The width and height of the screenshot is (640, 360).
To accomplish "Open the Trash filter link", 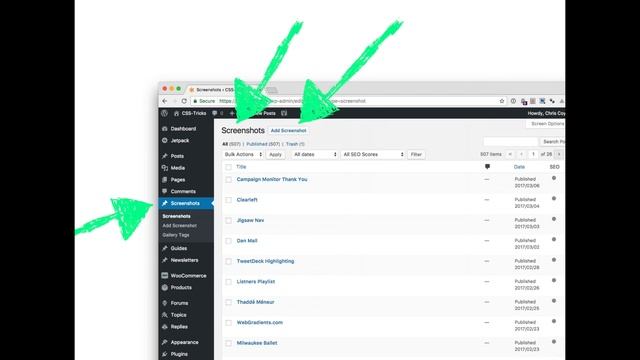I will click(x=295, y=144).
